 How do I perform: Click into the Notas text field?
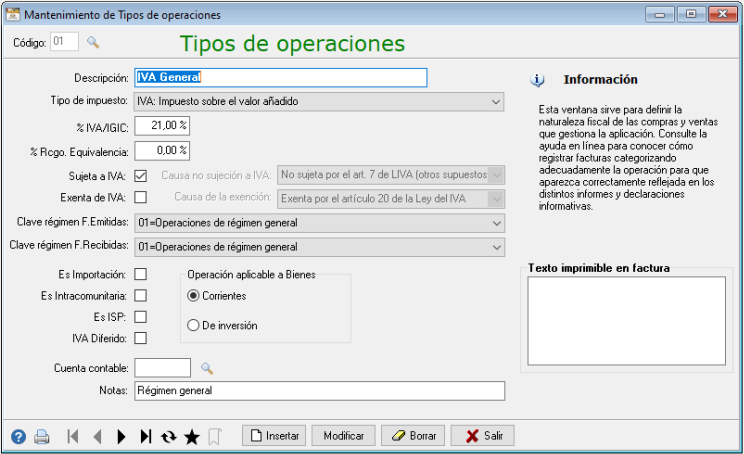point(319,391)
